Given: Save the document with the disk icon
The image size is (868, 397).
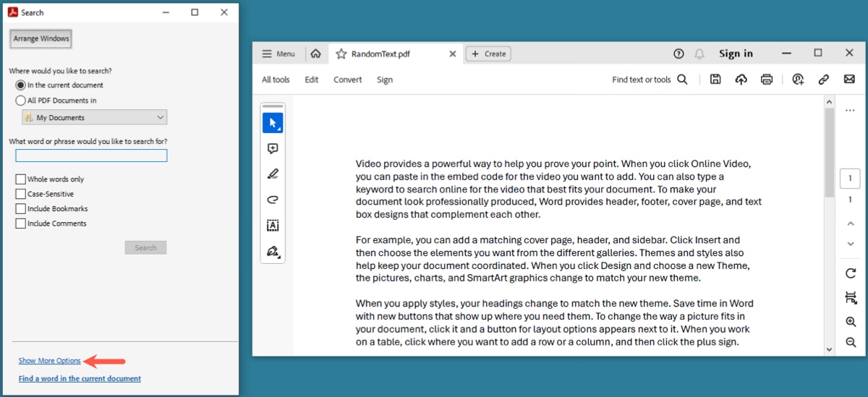Looking at the screenshot, I should pos(715,80).
